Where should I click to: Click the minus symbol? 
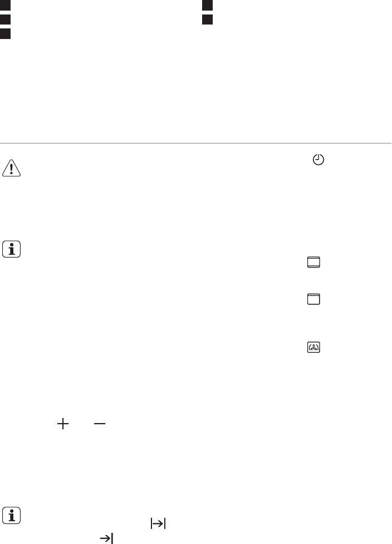100,424
